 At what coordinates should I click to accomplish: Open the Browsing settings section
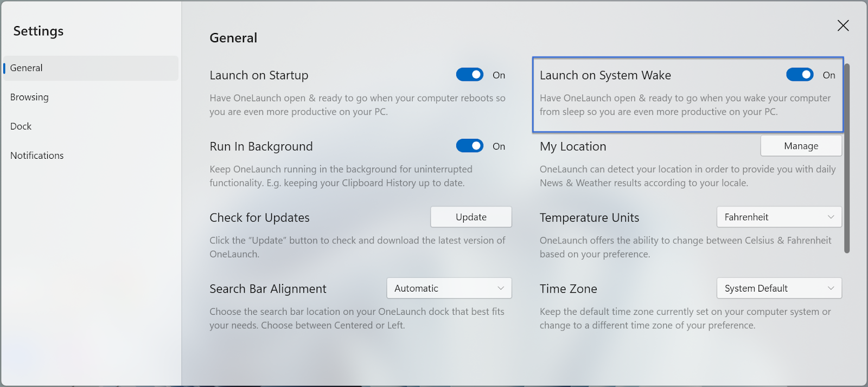pos(29,97)
